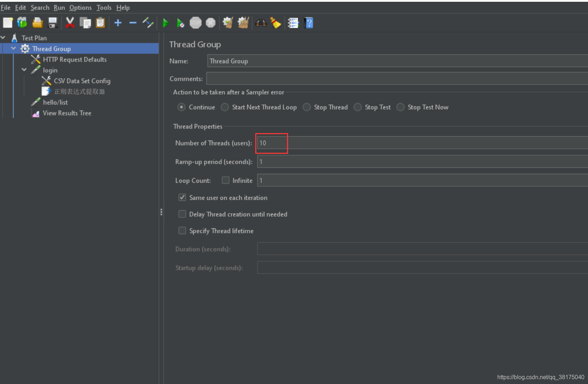Open the Run menu

59,7
